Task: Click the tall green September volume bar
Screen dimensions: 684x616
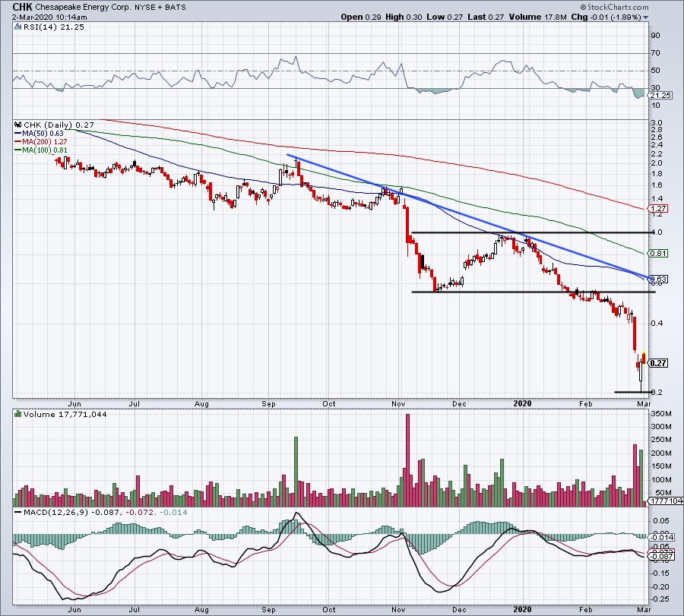Action: tap(296, 472)
